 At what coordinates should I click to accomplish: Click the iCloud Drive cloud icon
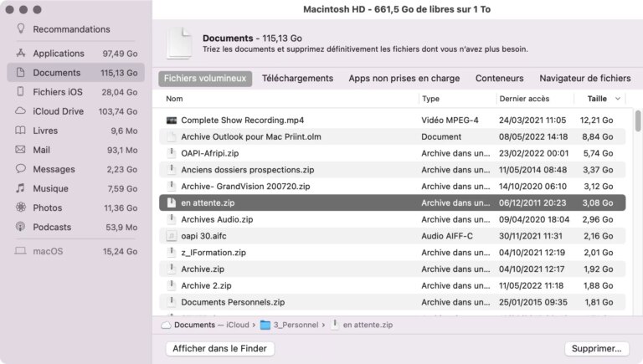coord(20,111)
